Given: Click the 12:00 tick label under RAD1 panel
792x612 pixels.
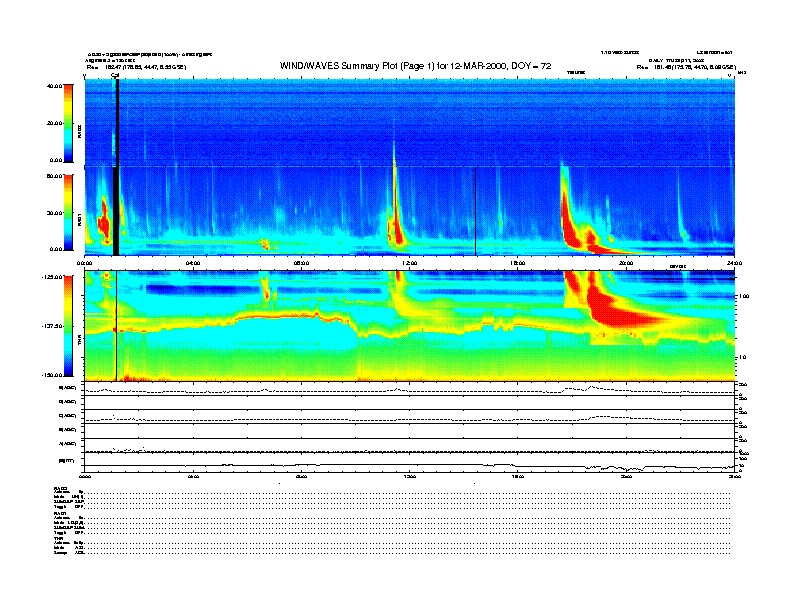Looking at the screenshot, I should point(410,263).
